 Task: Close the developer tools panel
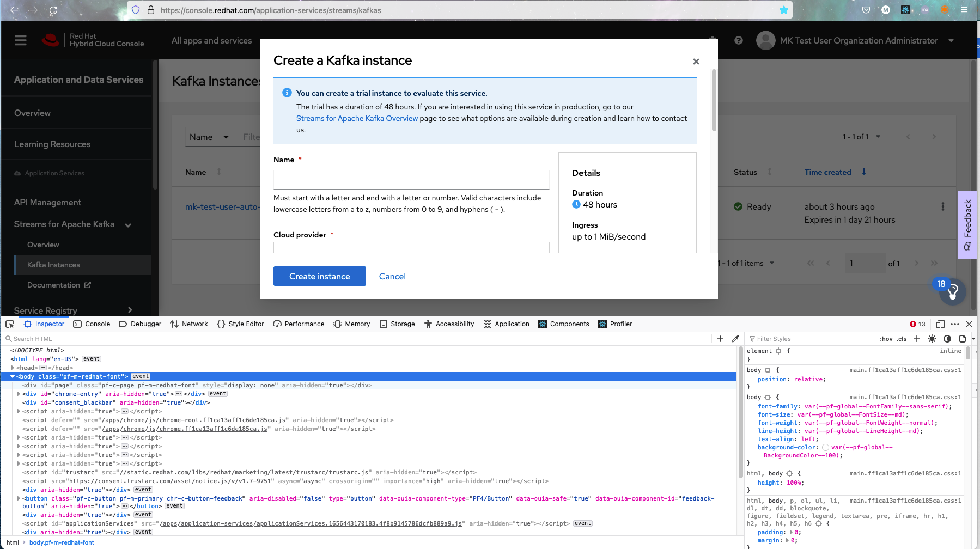[x=969, y=324]
